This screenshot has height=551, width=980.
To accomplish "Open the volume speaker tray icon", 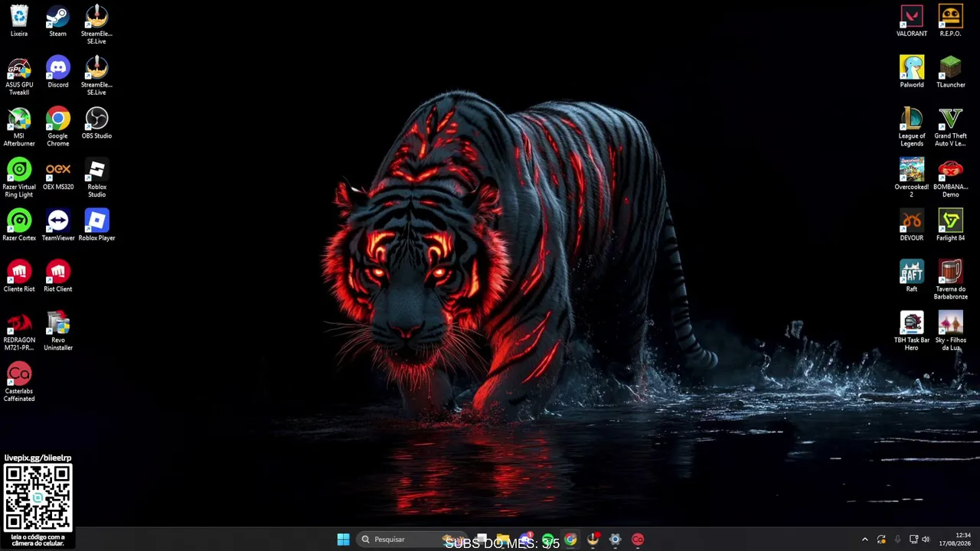I will (926, 540).
